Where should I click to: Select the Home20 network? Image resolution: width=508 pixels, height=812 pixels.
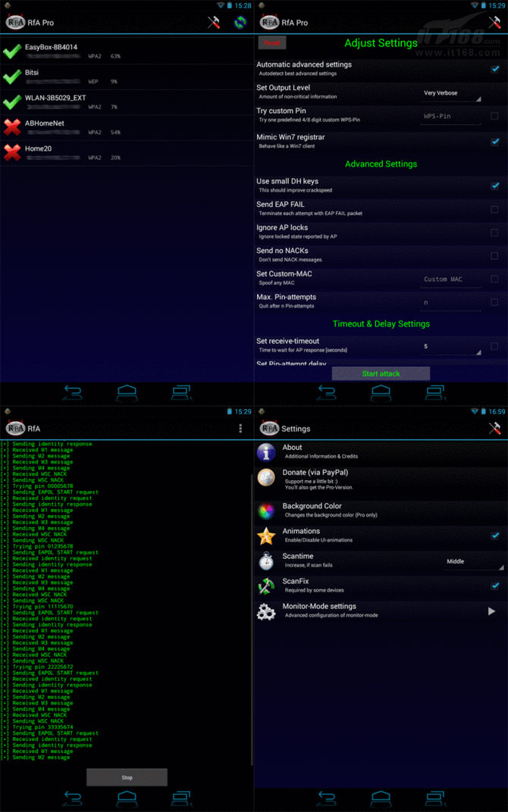(x=127, y=153)
